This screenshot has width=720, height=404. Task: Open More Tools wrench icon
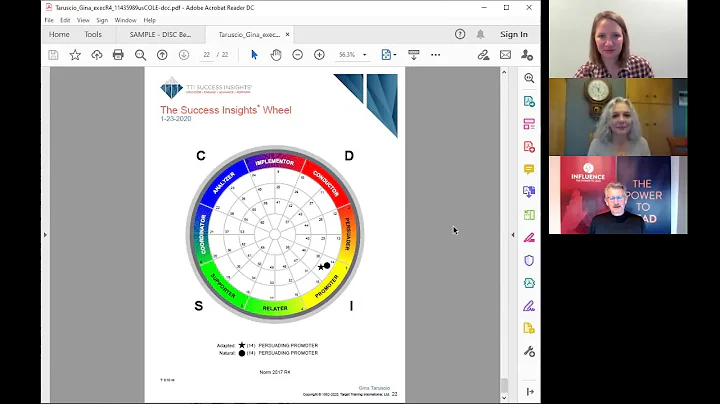529,352
